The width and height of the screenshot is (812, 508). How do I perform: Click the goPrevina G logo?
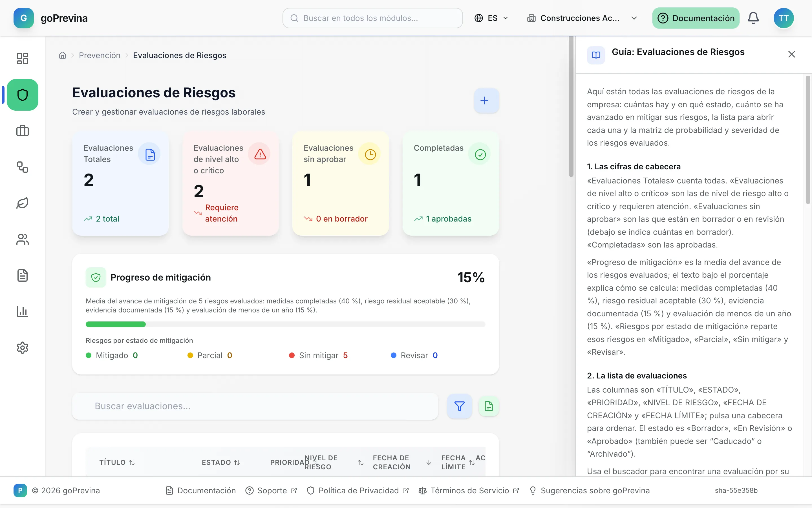[23, 18]
